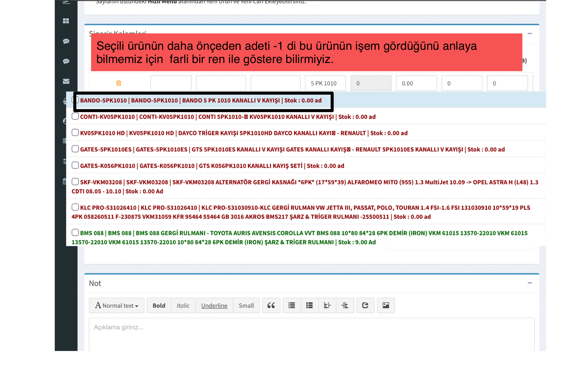This screenshot has width=588, height=365.
Task: Click the indent icon in editor
Action: tap(345, 305)
